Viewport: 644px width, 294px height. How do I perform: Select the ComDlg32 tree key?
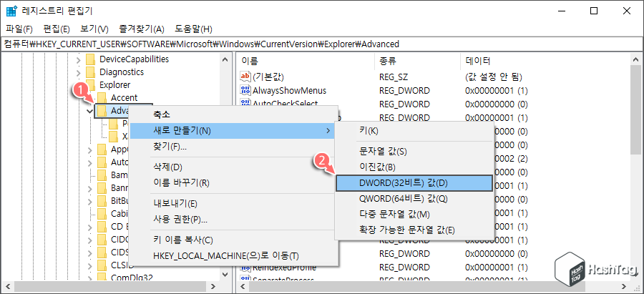pos(132,278)
